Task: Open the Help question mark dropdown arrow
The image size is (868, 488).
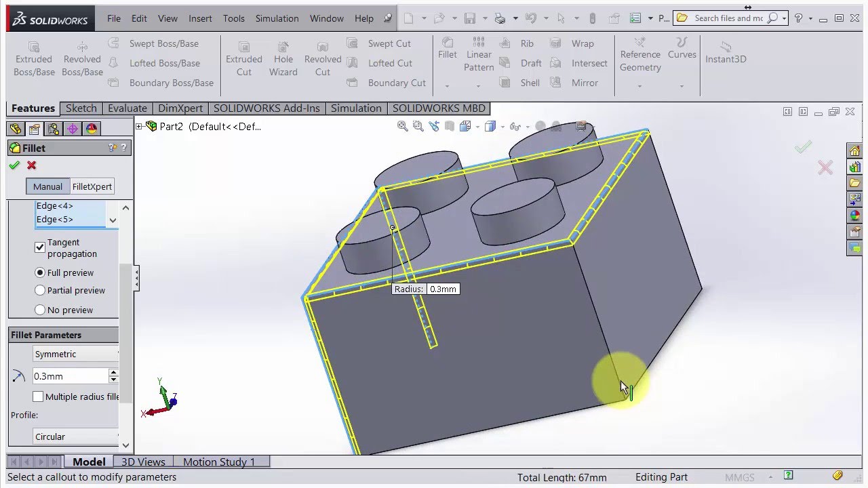Action: tap(811, 18)
